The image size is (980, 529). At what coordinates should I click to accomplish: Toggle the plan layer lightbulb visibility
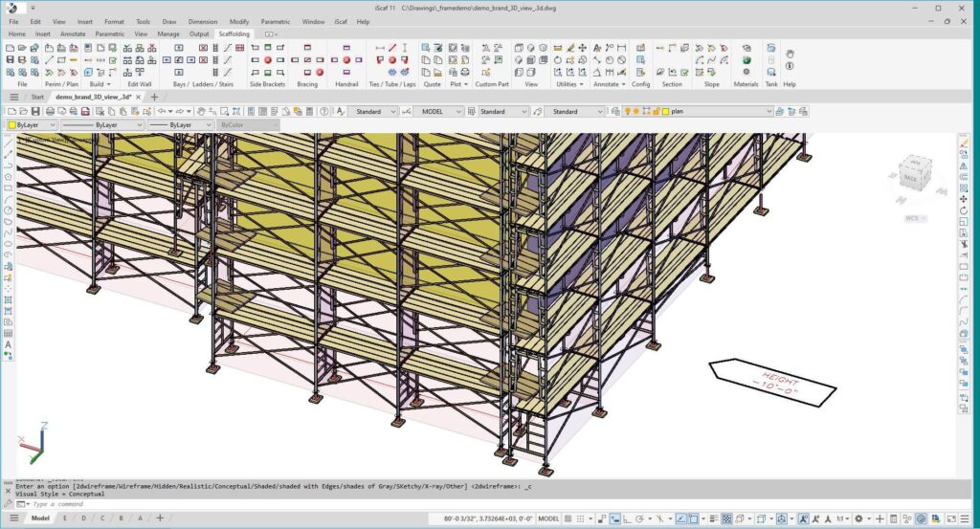coord(627,112)
